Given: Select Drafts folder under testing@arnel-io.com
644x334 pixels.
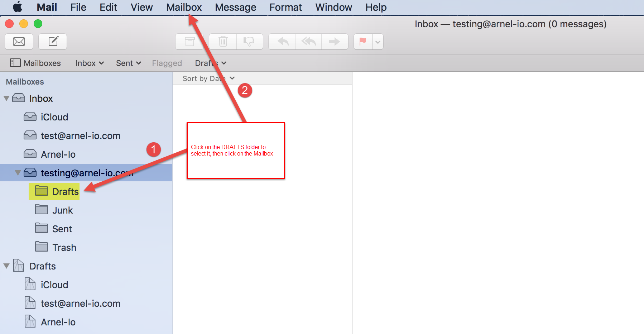Looking at the screenshot, I should click(86, 191).
